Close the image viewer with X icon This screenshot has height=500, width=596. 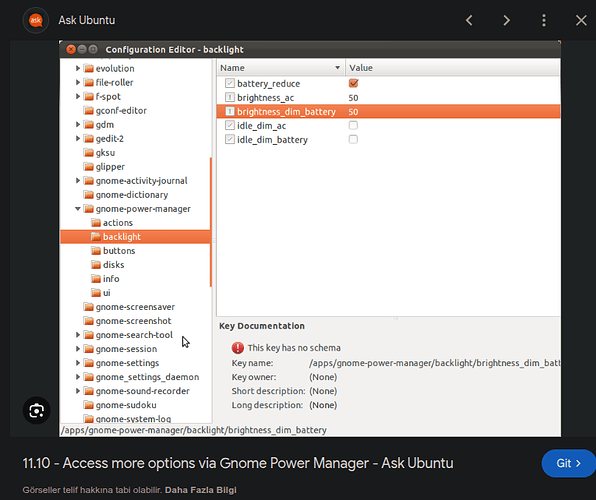tap(581, 20)
